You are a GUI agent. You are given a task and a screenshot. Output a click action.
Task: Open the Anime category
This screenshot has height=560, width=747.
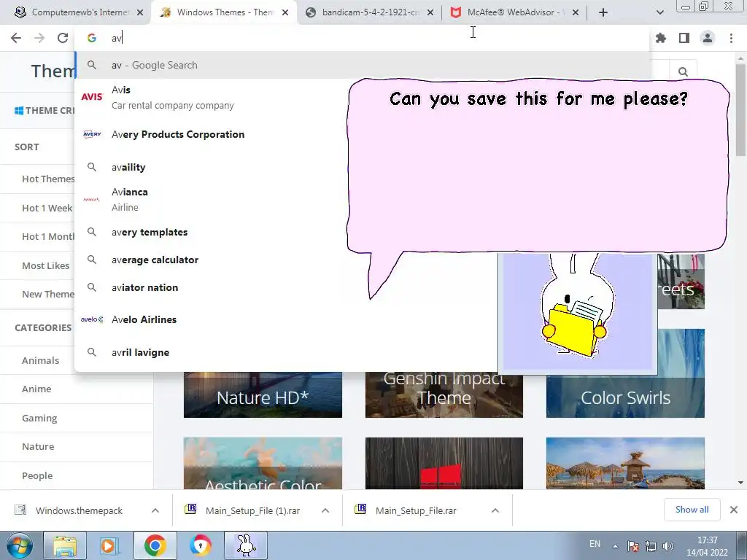(36, 389)
